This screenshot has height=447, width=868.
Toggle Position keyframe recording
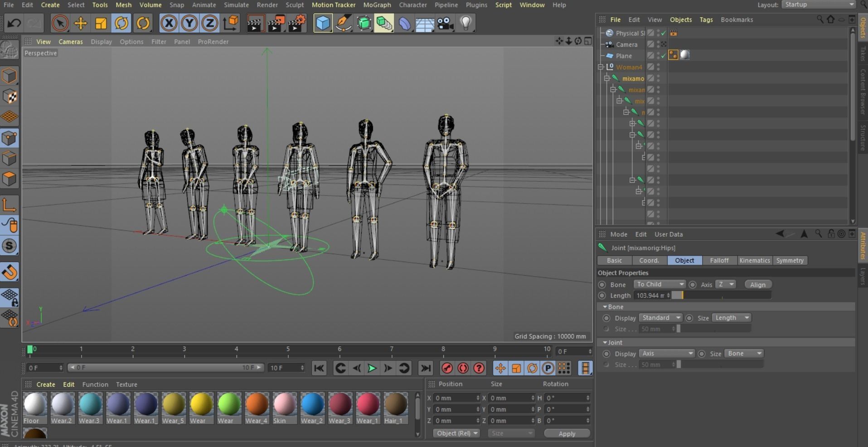tap(500, 368)
